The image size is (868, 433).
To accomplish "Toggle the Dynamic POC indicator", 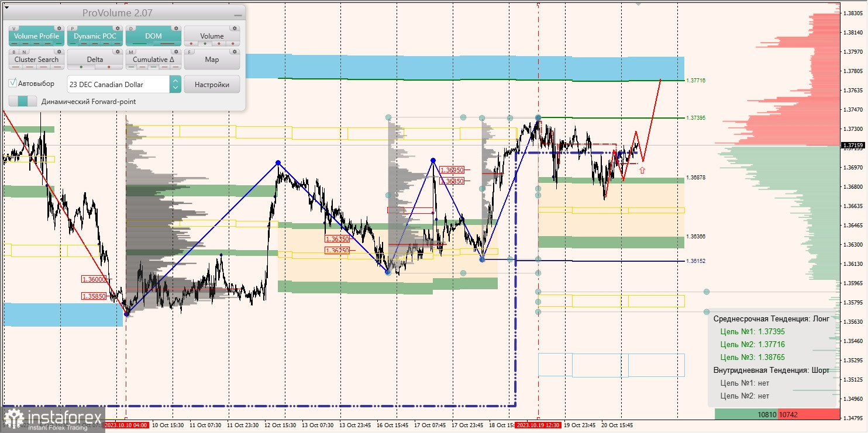I will coord(95,36).
